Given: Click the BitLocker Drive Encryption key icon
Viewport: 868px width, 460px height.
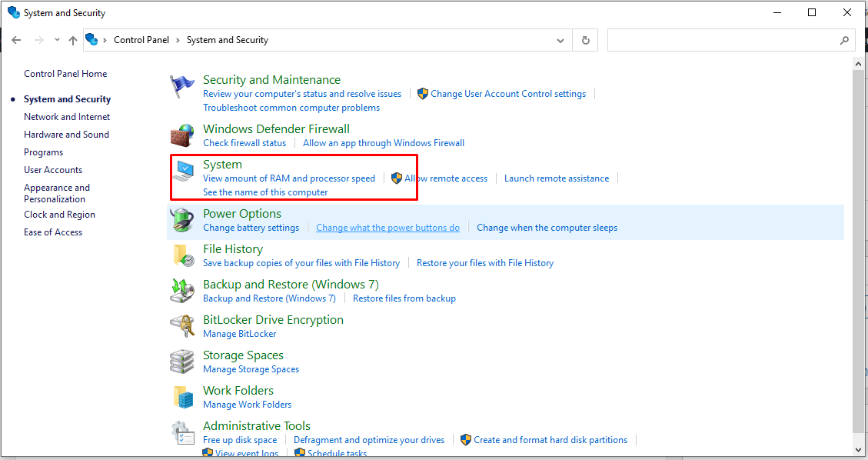Looking at the screenshot, I should 182,326.
